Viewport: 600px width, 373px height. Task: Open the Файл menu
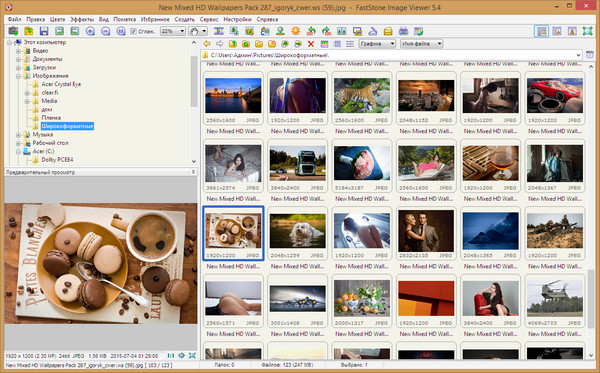point(15,19)
